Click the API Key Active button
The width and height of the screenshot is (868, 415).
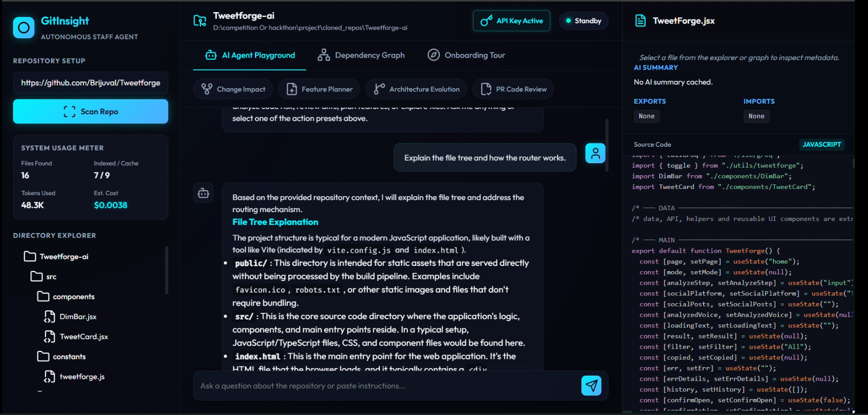511,21
